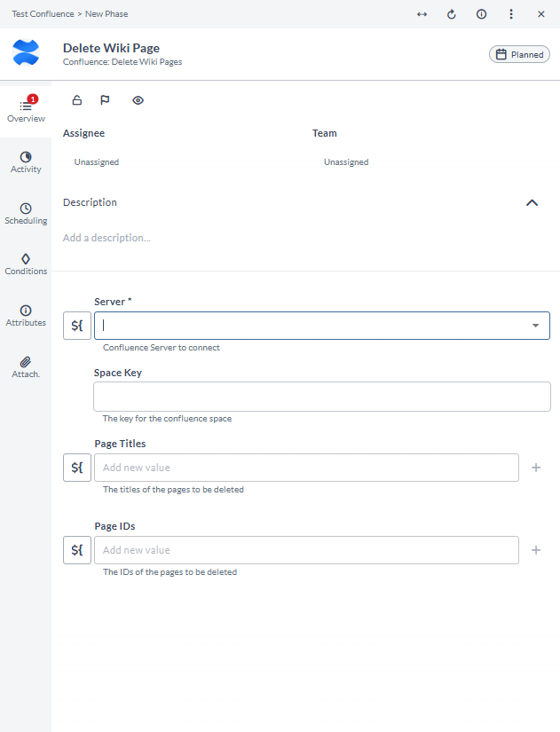Switch to the Activity tab

click(26, 162)
